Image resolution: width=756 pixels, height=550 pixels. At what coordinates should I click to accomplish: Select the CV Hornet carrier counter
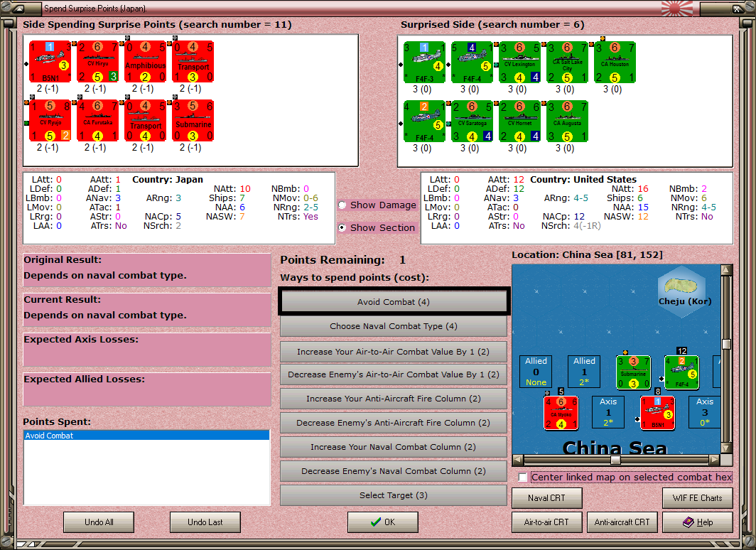520,121
